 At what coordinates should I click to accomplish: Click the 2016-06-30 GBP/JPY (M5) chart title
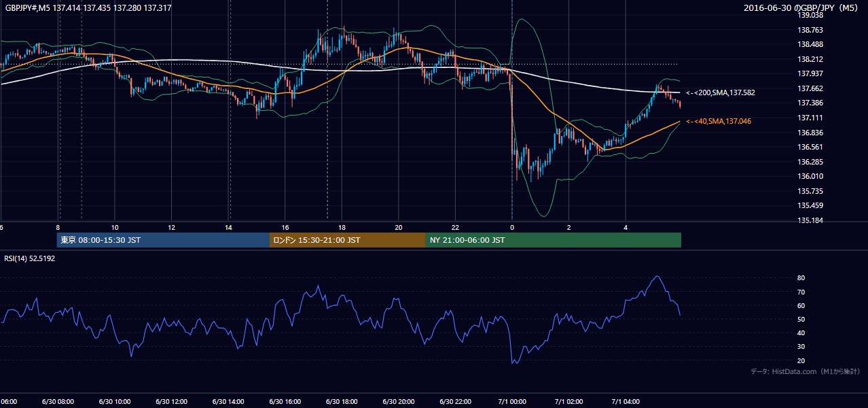click(801, 8)
